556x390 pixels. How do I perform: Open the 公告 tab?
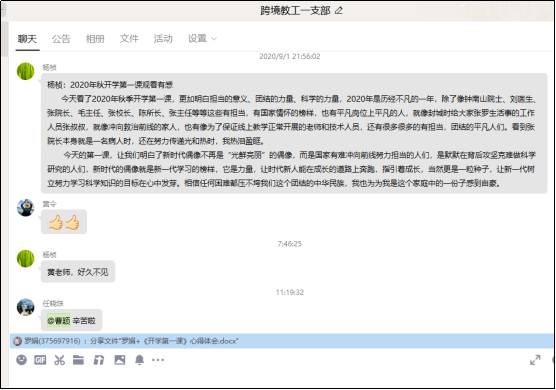(61, 39)
